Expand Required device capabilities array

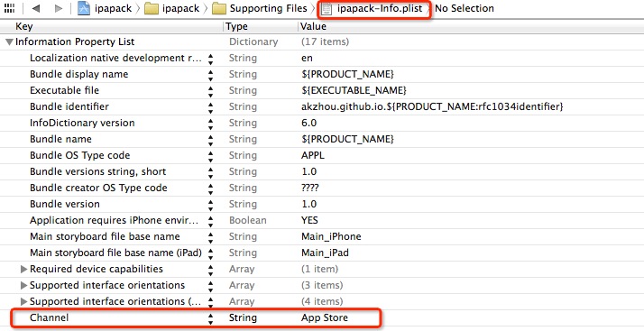(23, 269)
